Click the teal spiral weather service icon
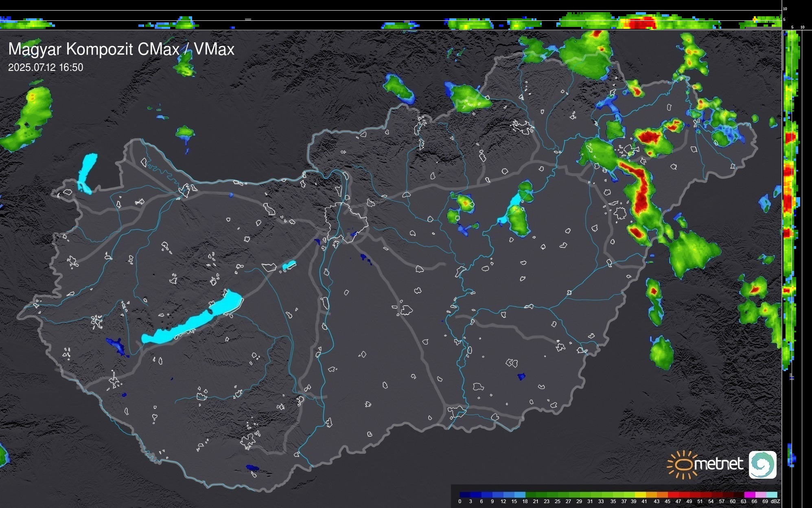 762,464
